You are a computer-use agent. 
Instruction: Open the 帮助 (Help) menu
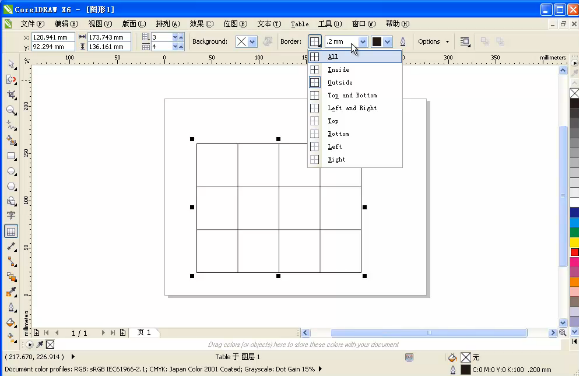397,24
